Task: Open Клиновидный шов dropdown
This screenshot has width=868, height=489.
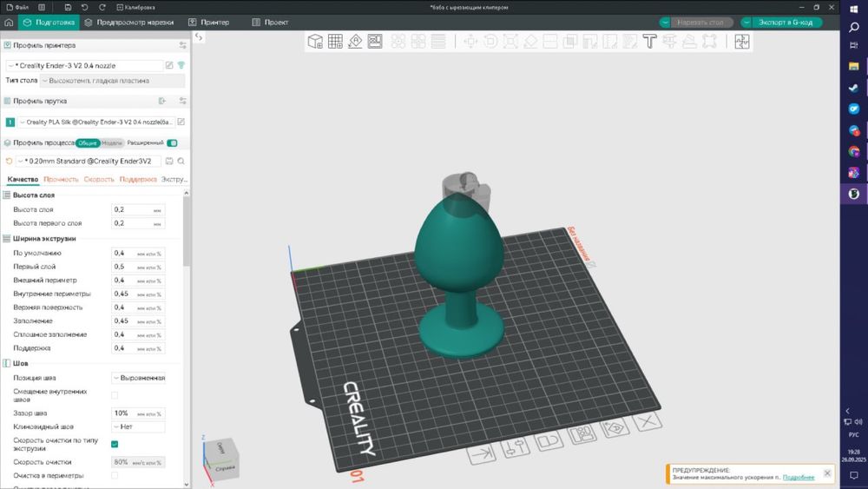Action: [138, 427]
